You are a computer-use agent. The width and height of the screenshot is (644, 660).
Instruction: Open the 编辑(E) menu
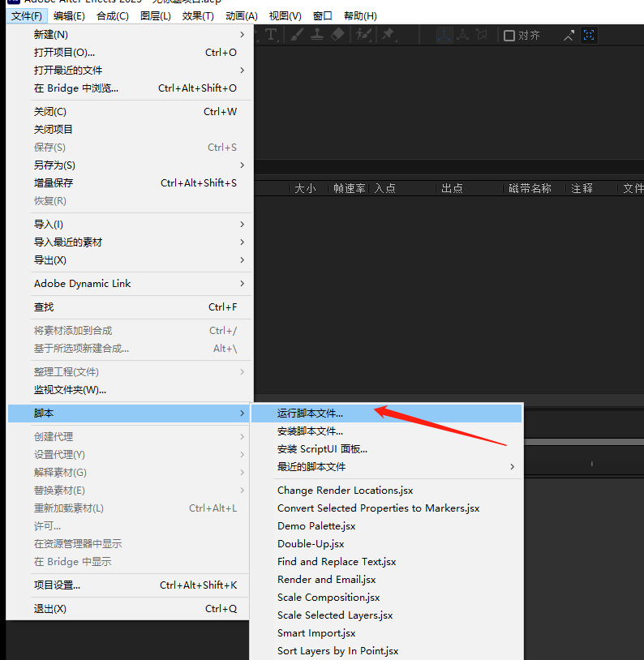pos(69,16)
